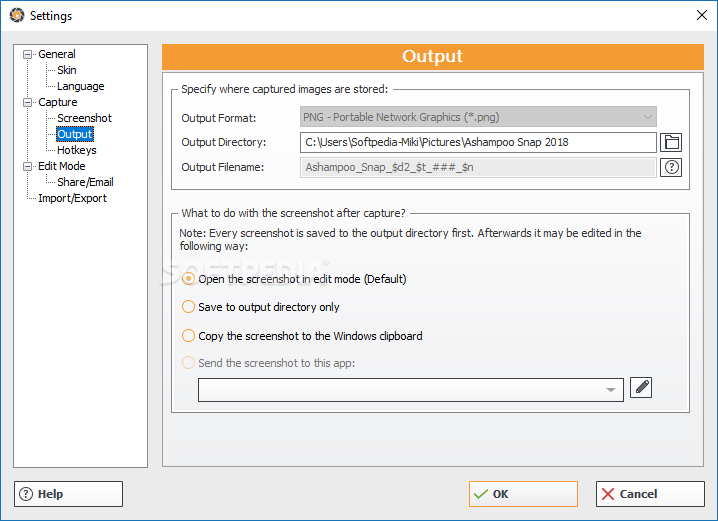
Task: Collapse the Edit Mode tree node
Action: [27, 167]
